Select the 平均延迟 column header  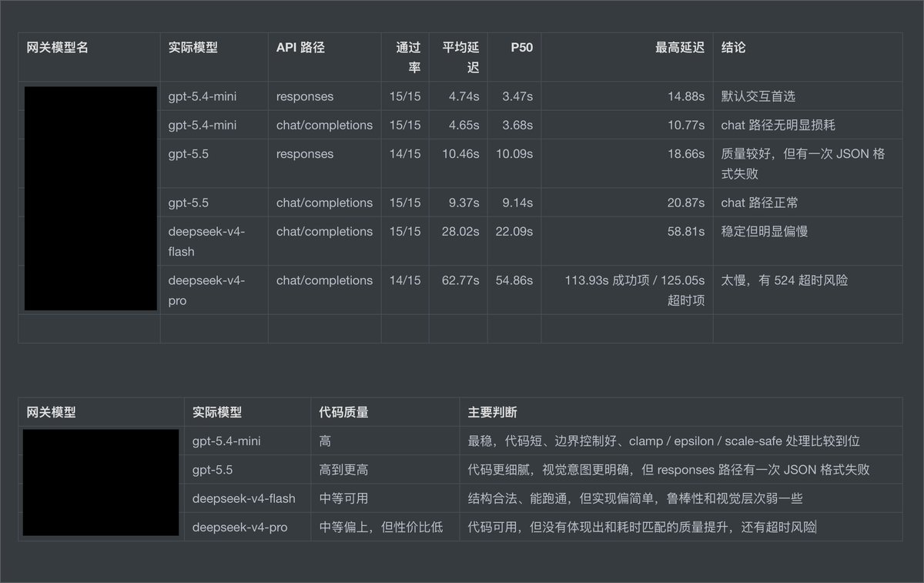coord(460,57)
